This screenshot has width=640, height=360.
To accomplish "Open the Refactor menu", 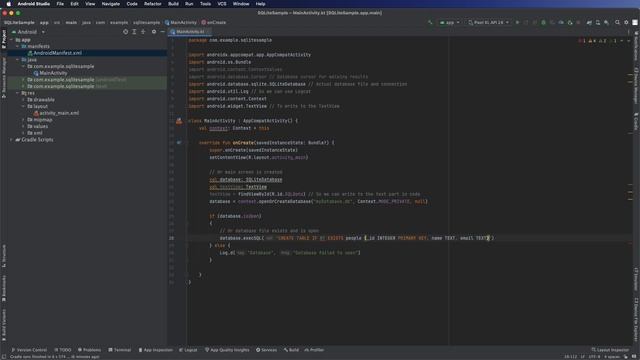I will 153,4.
